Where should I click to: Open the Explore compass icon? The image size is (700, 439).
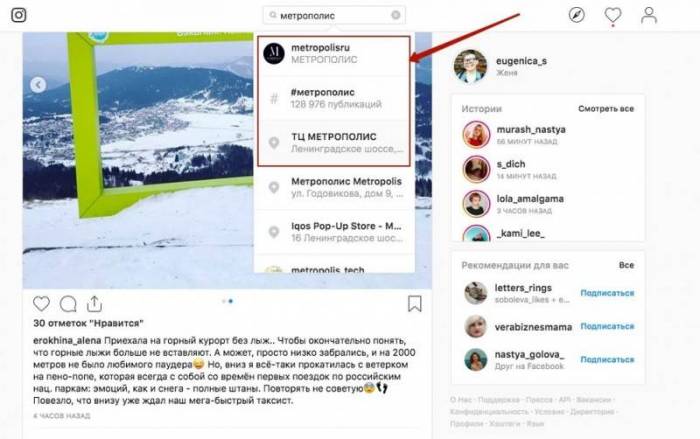tap(577, 15)
